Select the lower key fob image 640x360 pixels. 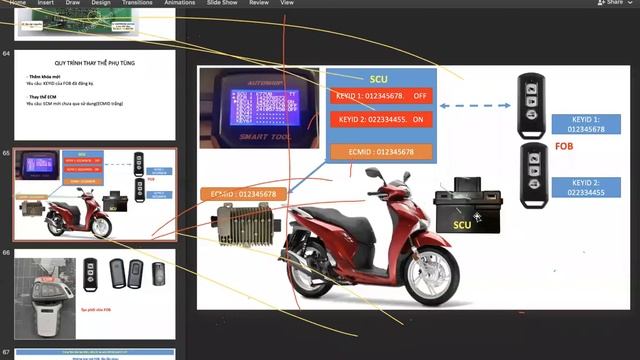tap(534, 176)
